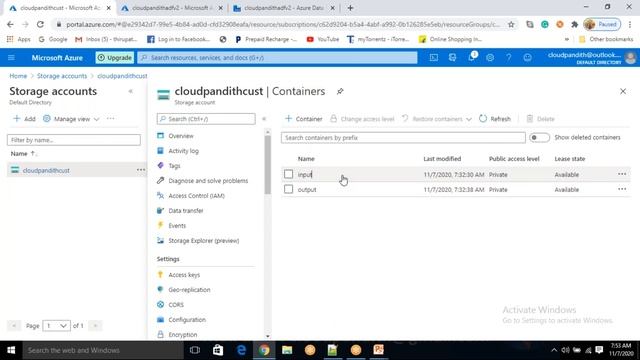Open Task View on the taskbar

pyautogui.click(x=195, y=350)
